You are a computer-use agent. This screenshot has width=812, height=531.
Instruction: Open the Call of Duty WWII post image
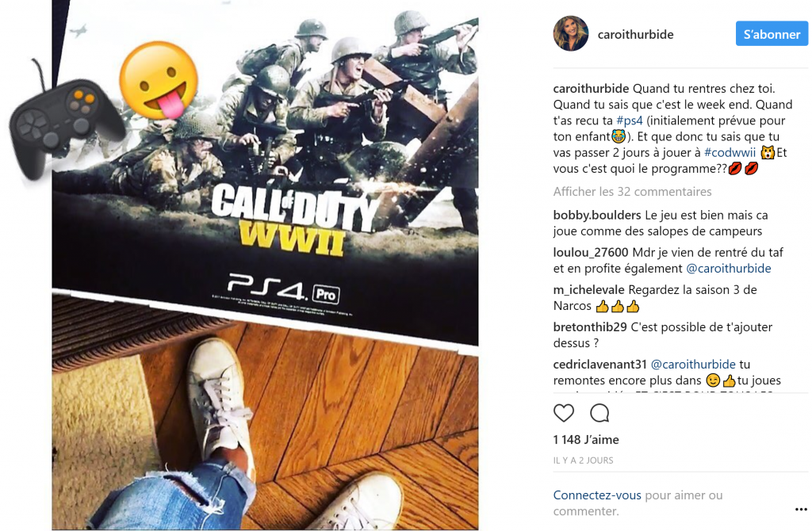coord(265,265)
